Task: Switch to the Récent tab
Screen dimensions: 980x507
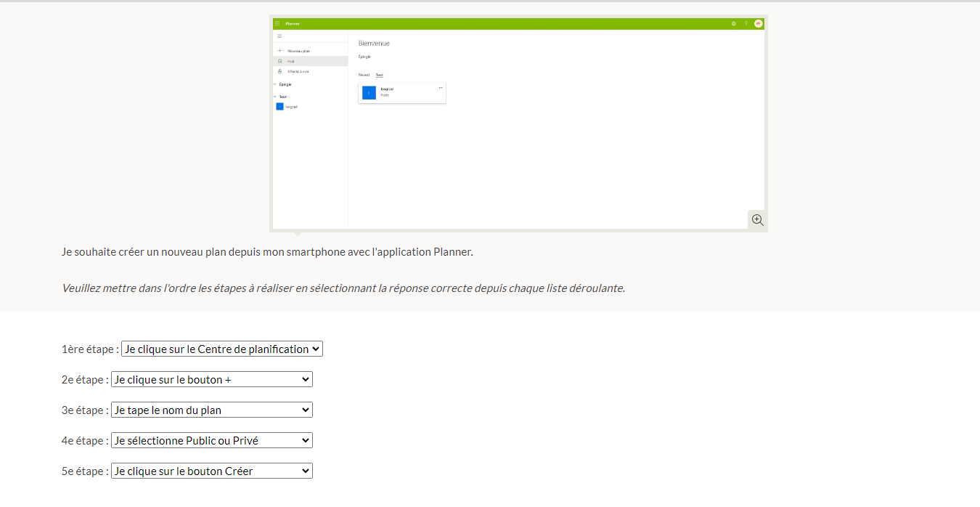Action: 364,75
